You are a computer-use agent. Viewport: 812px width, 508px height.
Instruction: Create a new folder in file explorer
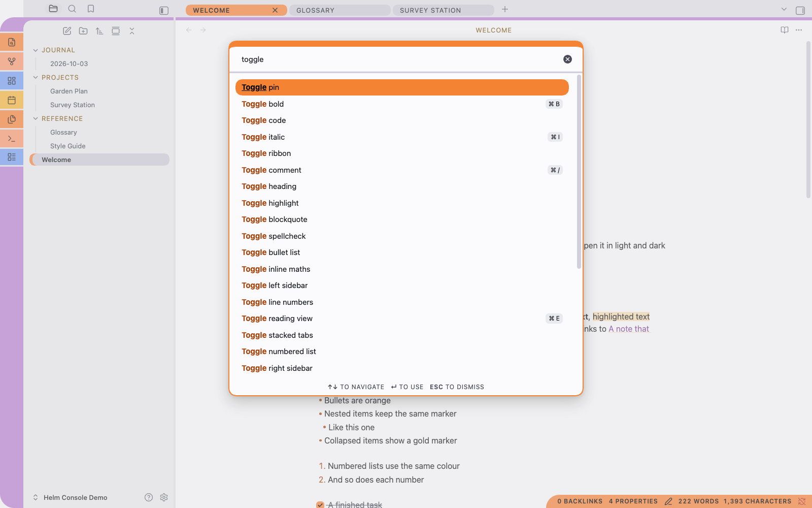pos(83,31)
